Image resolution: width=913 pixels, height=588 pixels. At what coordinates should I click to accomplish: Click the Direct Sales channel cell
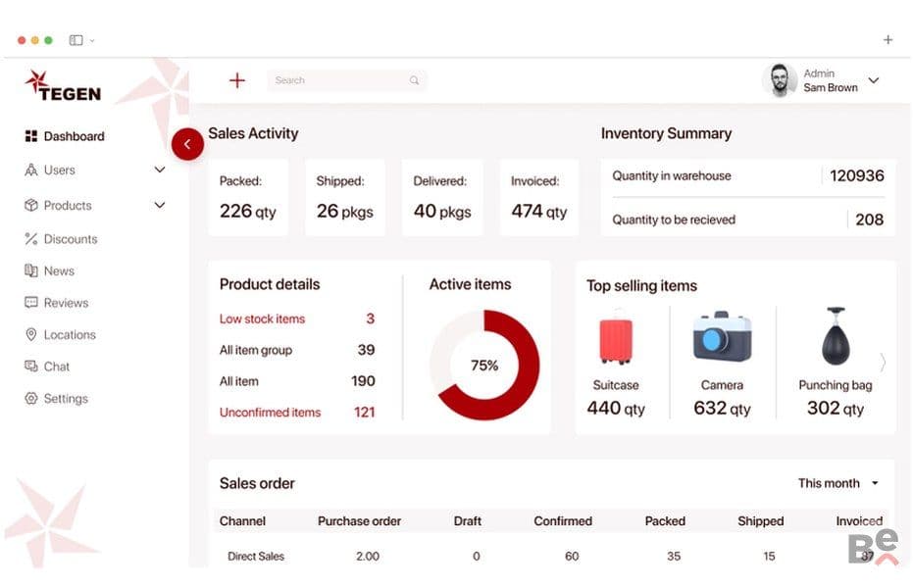(256, 556)
